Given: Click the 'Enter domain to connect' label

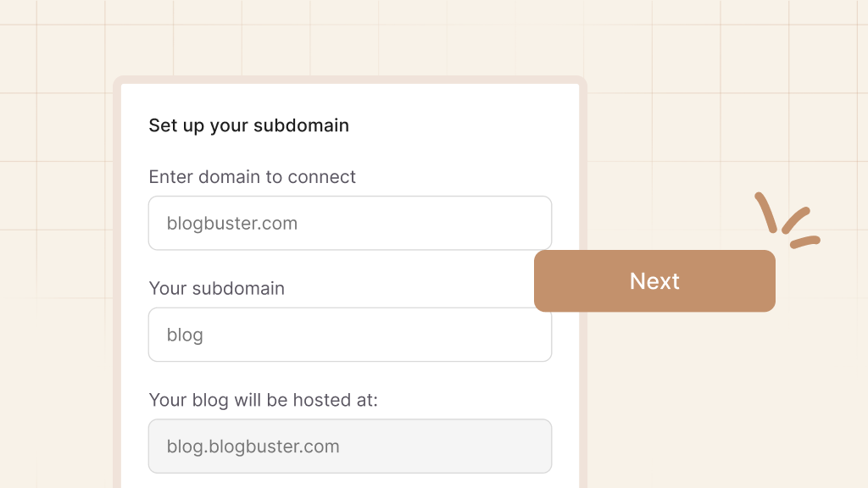Looking at the screenshot, I should point(252,177).
